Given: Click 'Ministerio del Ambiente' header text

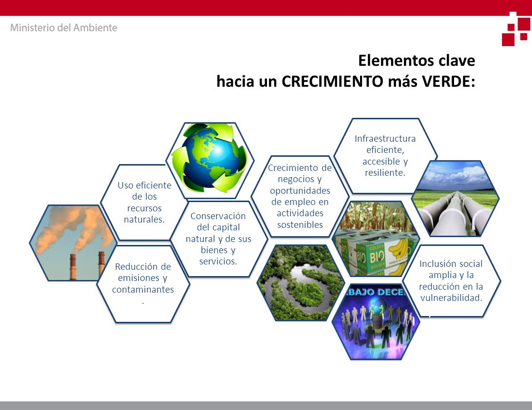Looking at the screenshot, I should [x=64, y=27].
